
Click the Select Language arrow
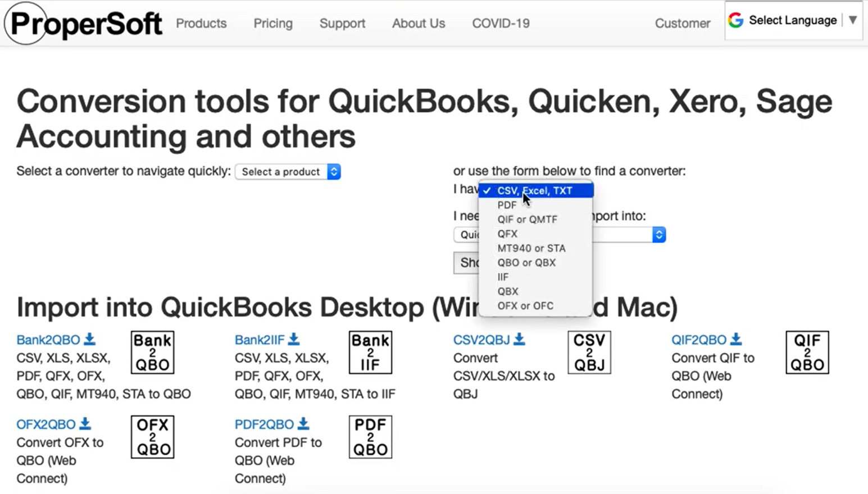853,20
